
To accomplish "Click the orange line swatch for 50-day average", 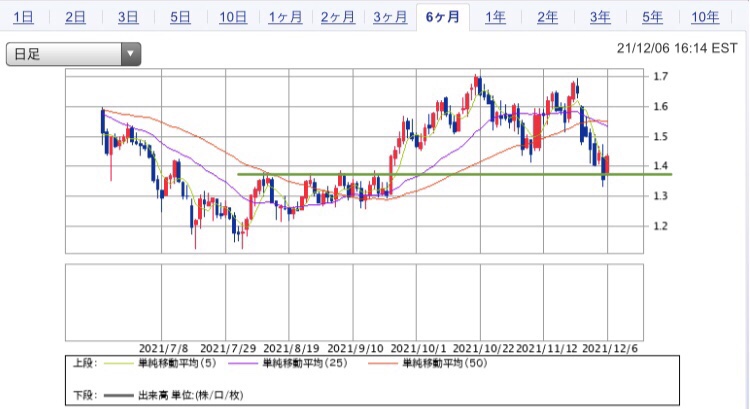I will tap(383, 364).
